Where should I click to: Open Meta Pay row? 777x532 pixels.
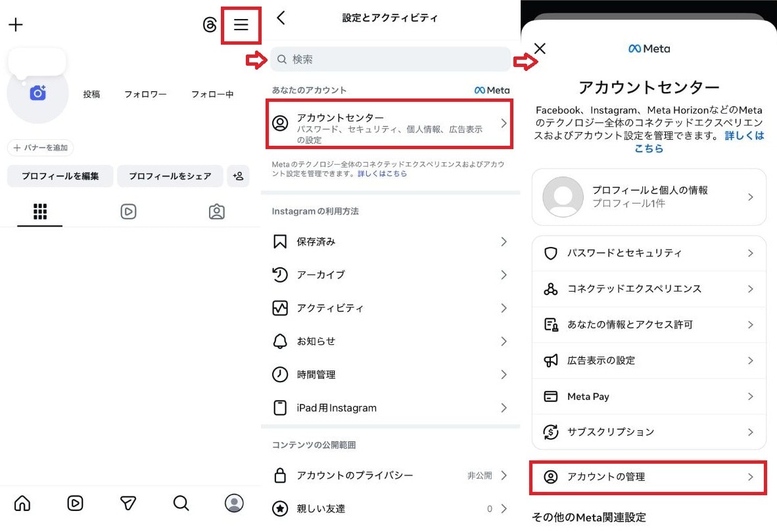click(649, 397)
